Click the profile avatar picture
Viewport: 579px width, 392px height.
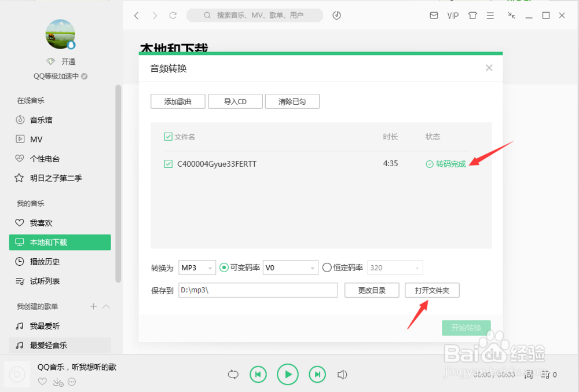[x=60, y=34]
